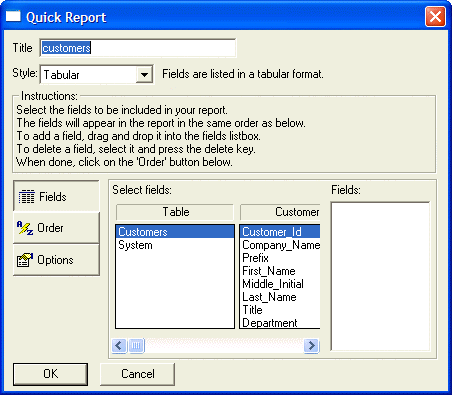Switch to the Options tab
The image size is (452, 395).
point(56,260)
